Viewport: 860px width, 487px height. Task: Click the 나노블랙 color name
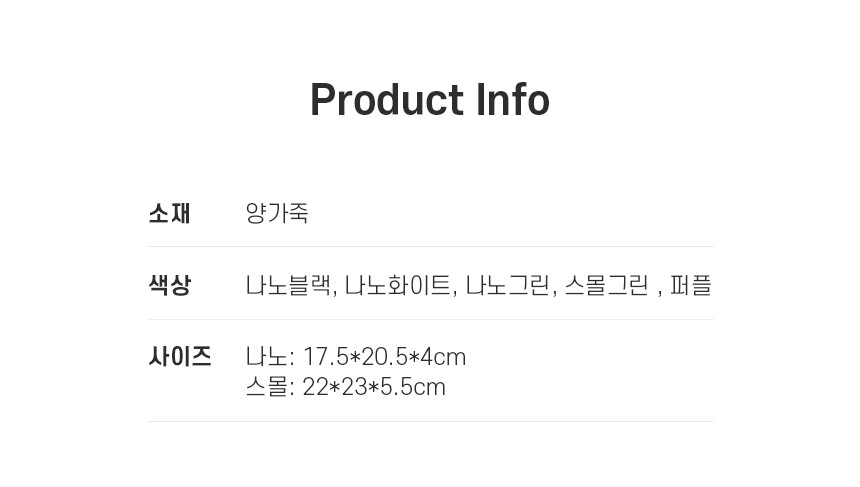click(288, 285)
